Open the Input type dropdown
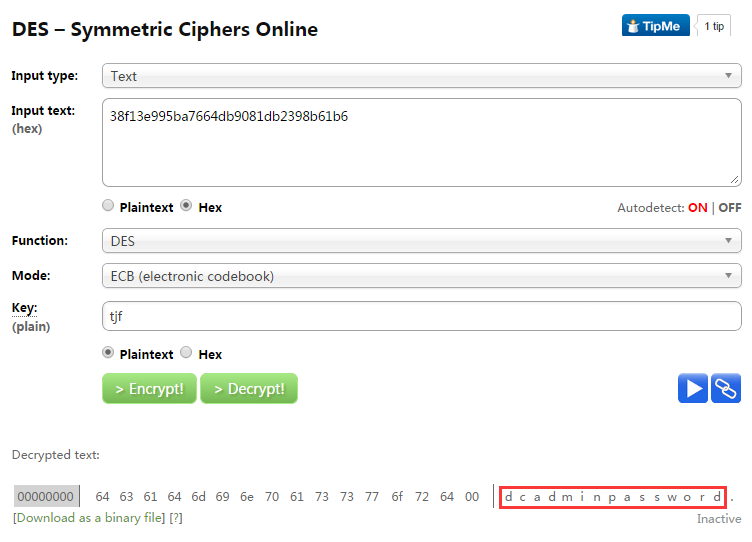Viewport: 752px width, 542px height. (x=422, y=76)
